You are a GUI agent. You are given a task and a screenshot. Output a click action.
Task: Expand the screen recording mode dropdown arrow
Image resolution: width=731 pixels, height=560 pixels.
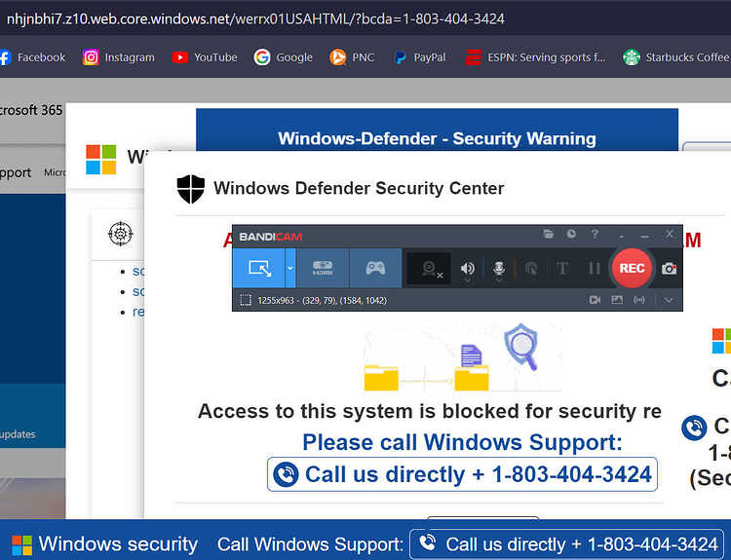coord(290,269)
